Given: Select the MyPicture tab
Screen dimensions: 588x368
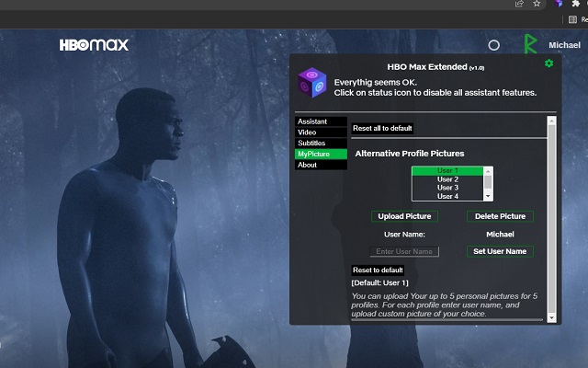Looking at the screenshot, I should 321,154.
